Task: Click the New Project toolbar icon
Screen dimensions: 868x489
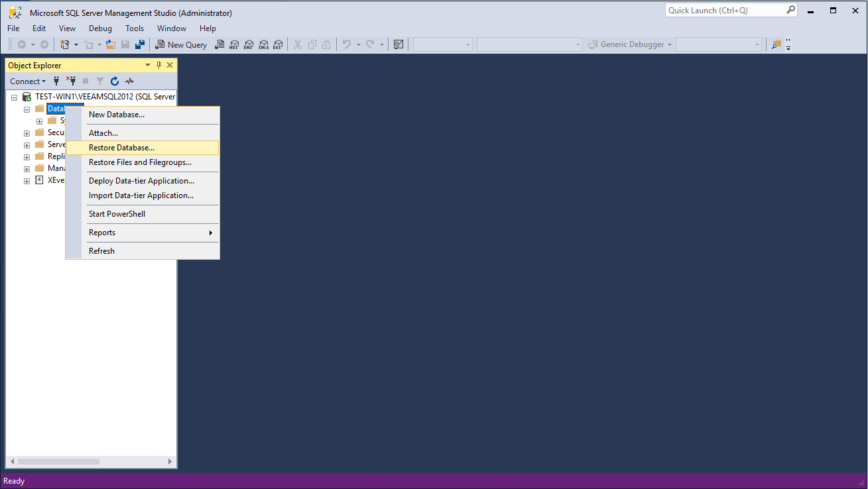Action: pyautogui.click(x=65, y=44)
